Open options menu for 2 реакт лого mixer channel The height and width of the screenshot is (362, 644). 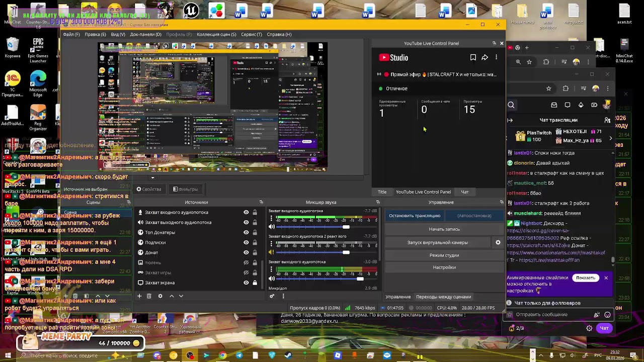[272, 244]
